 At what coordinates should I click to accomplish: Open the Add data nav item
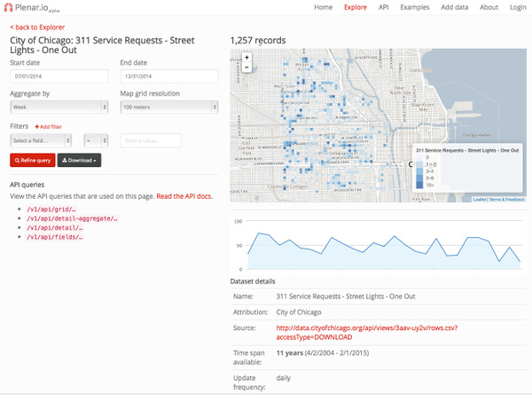point(454,7)
